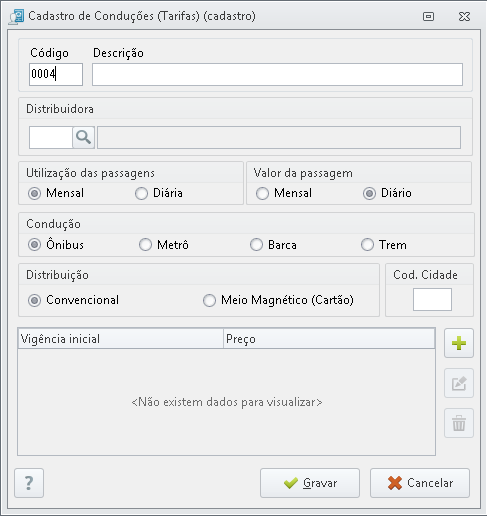The image size is (487, 517).
Task: Click the Cancelar button
Action: pos(420,483)
